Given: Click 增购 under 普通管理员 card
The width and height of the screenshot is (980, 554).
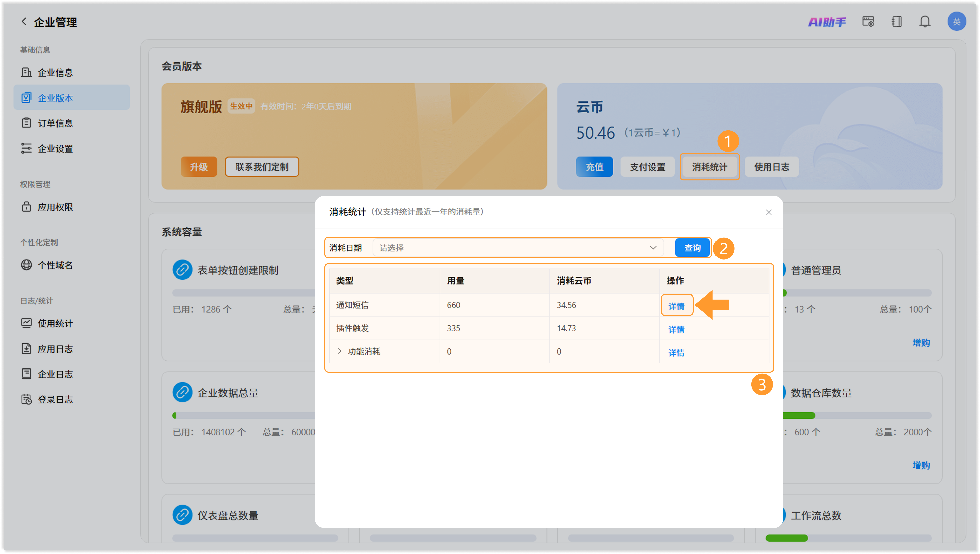Looking at the screenshot, I should click(921, 342).
